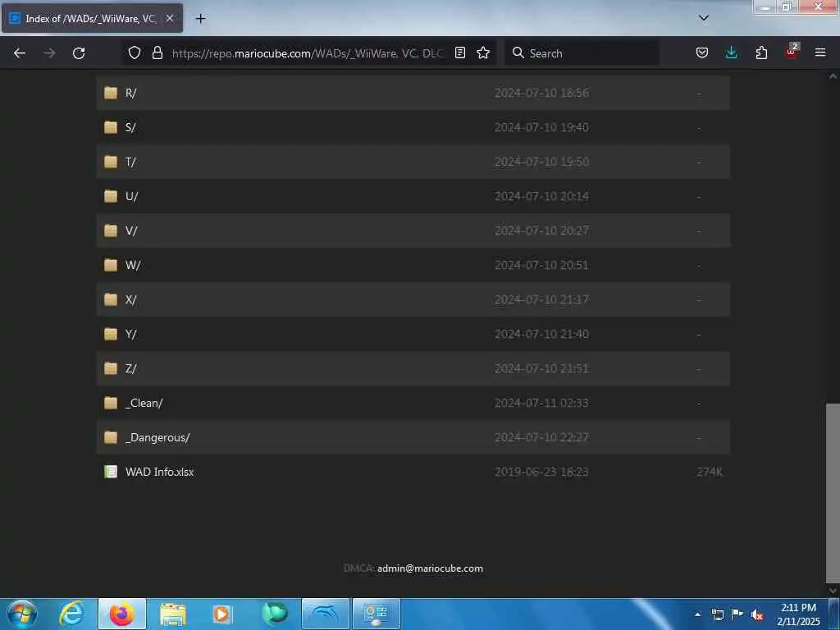List all tabs with the chevron
840x630 pixels.
point(703,18)
